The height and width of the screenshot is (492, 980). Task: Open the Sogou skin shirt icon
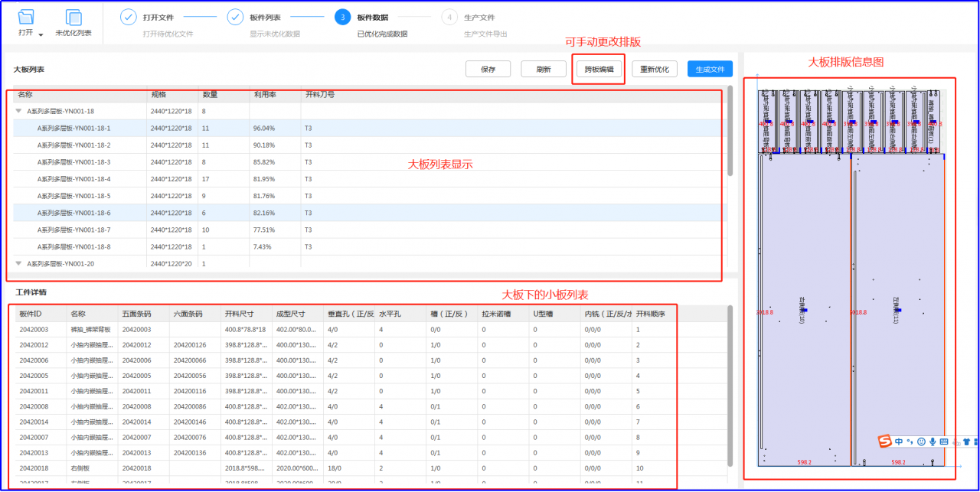[x=966, y=441]
